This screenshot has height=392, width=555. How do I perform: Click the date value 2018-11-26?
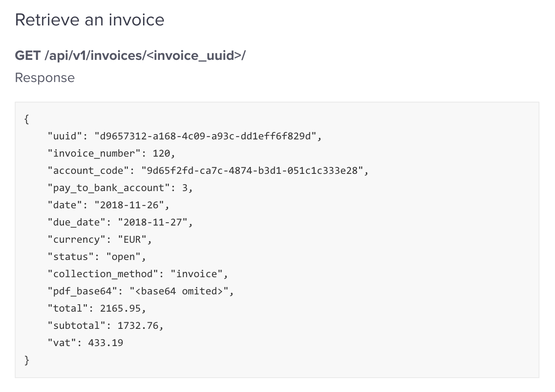129,205
